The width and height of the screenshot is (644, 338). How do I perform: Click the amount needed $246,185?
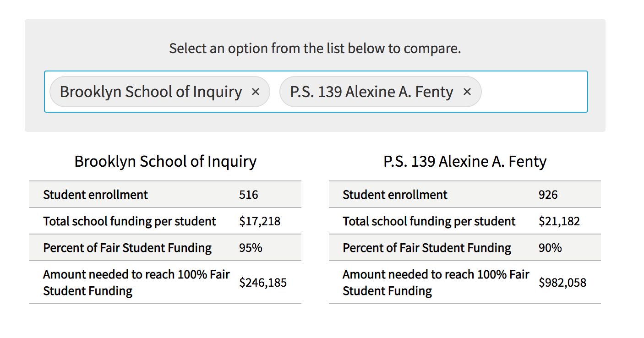click(x=263, y=283)
